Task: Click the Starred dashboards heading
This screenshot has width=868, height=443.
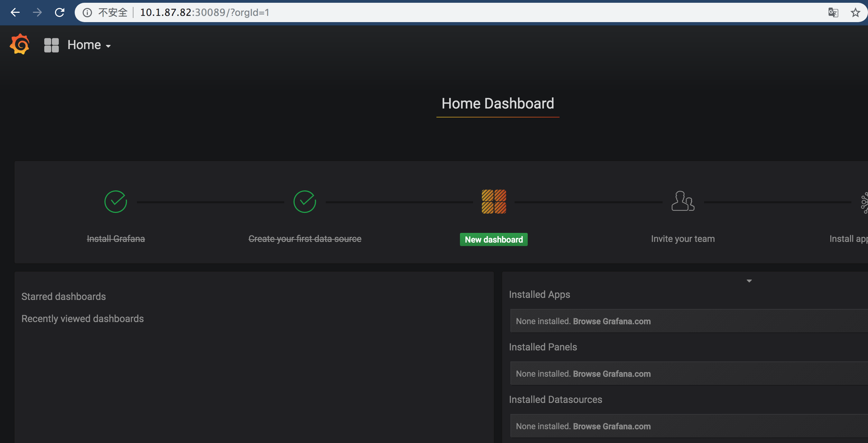Action: point(64,296)
